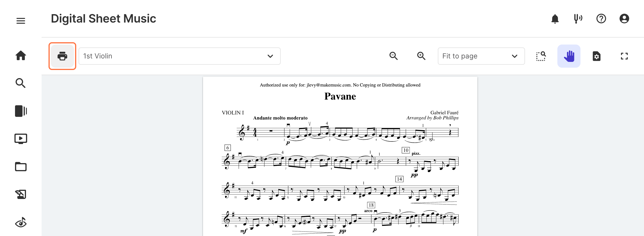Open the Search sidebar icon
This screenshot has width=644, height=236.
[x=21, y=83]
